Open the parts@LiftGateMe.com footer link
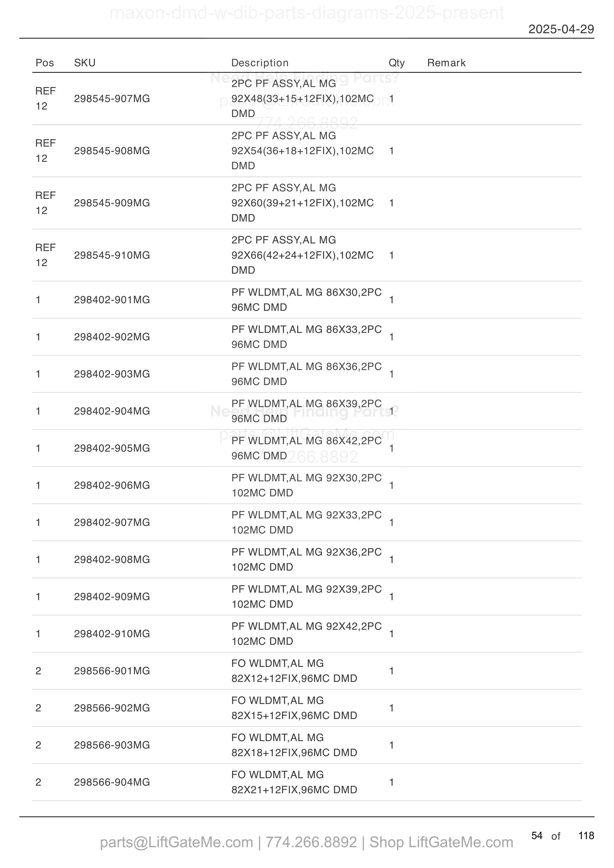Image resolution: width=614 pixels, height=868 pixels. pos(177,842)
